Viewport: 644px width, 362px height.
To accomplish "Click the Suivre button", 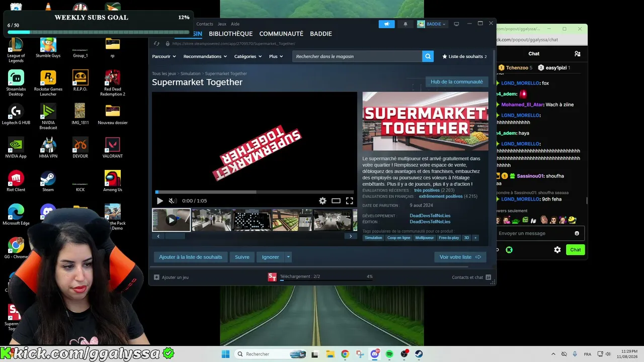I will point(242,257).
